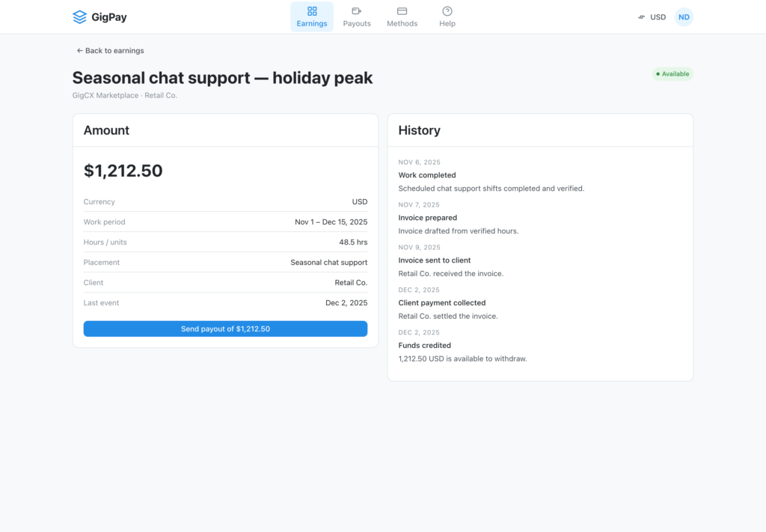Click the 48.5 hrs value
The width and height of the screenshot is (766, 532).
pyautogui.click(x=353, y=242)
